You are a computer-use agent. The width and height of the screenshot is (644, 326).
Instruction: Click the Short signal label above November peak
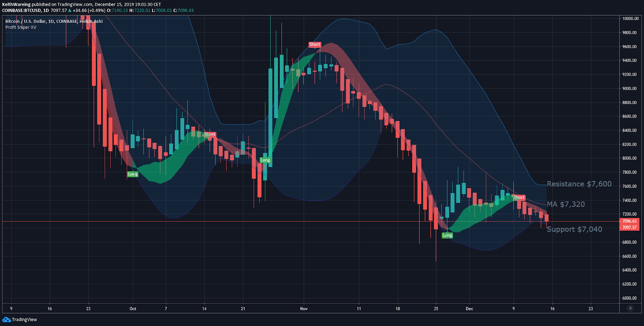[x=315, y=45]
